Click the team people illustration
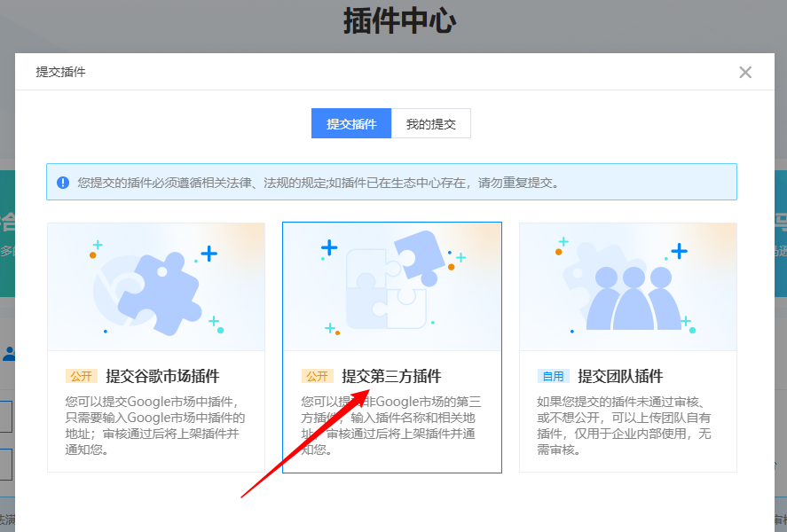Image resolution: width=787 pixels, height=532 pixels. coord(628,293)
